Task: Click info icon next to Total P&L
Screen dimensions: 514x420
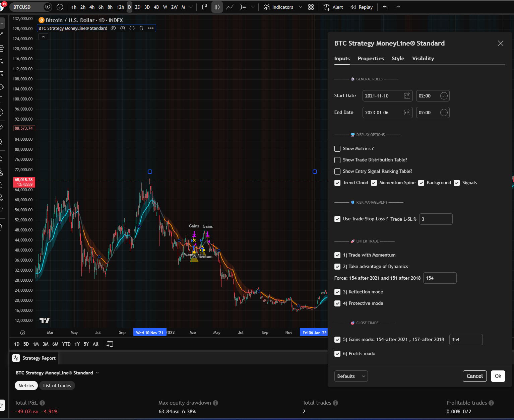Action: (42, 403)
